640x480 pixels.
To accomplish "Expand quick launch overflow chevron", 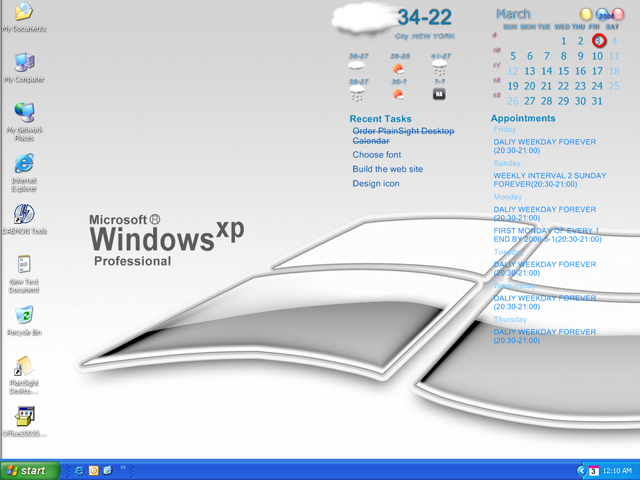I will pyautogui.click(x=122, y=468).
